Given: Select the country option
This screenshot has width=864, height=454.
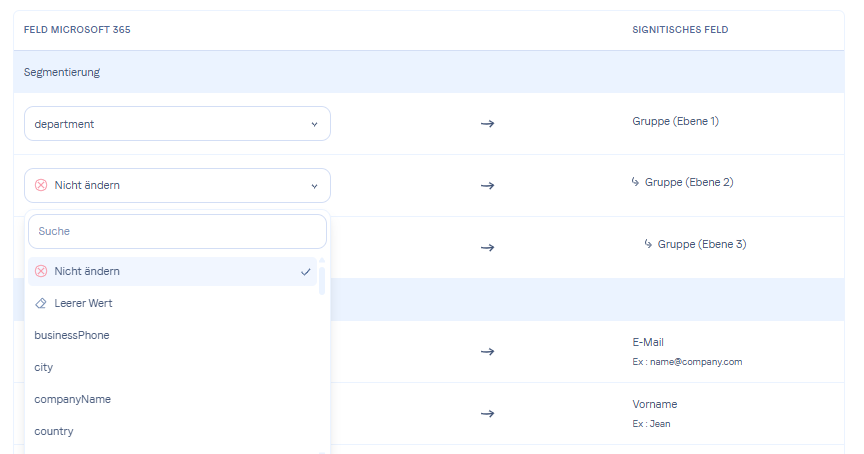Looking at the screenshot, I should pyautogui.click(x=54, y=431).
